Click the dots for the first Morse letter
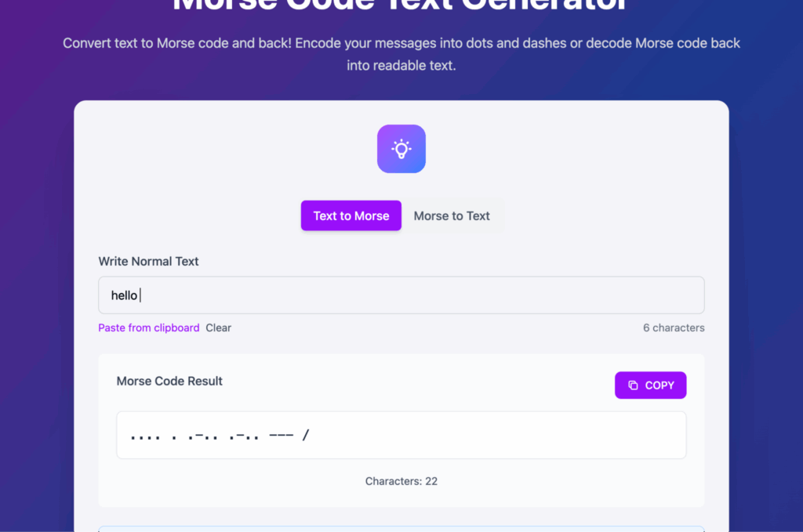The height and width of the screenshot is (532, 803). (x=145, y=435)
